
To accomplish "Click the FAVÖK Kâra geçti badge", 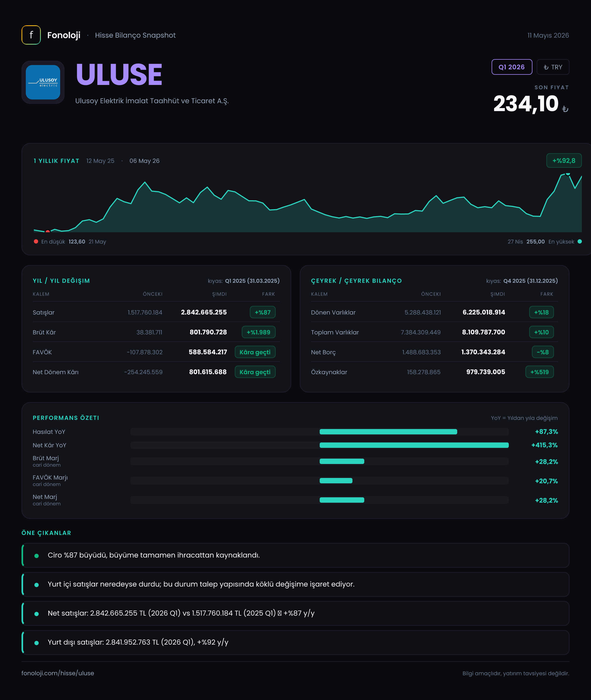I will pos(255,352).
